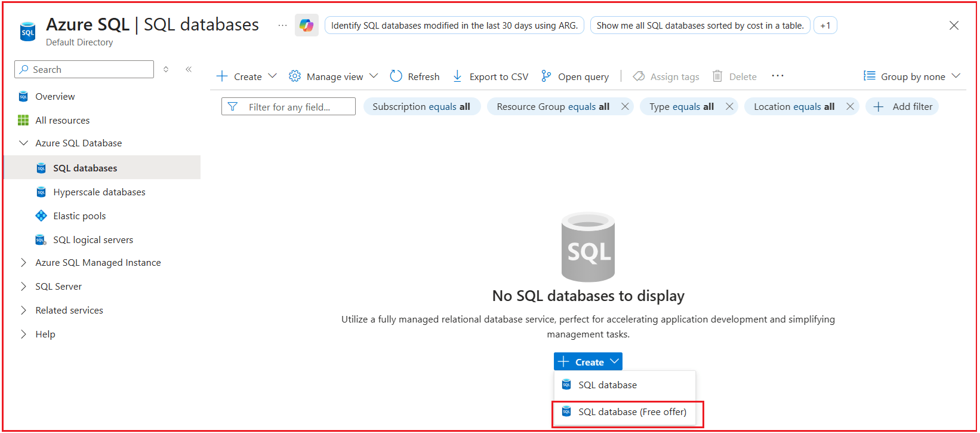980x433 pixels.
Task: Open SQL logical servers sidebar item
Action: coord(93,239)
